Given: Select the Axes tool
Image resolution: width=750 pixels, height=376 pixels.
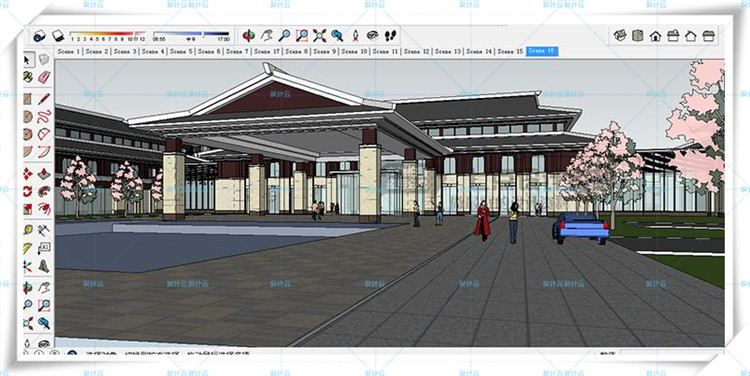Looking at the screenshot, I should tap(28, 265).
